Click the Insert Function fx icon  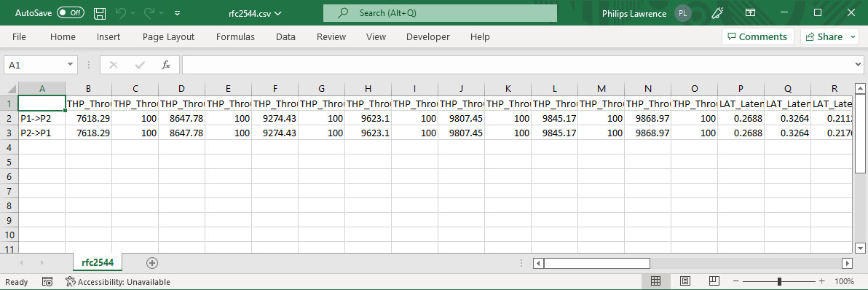(165, 65)
